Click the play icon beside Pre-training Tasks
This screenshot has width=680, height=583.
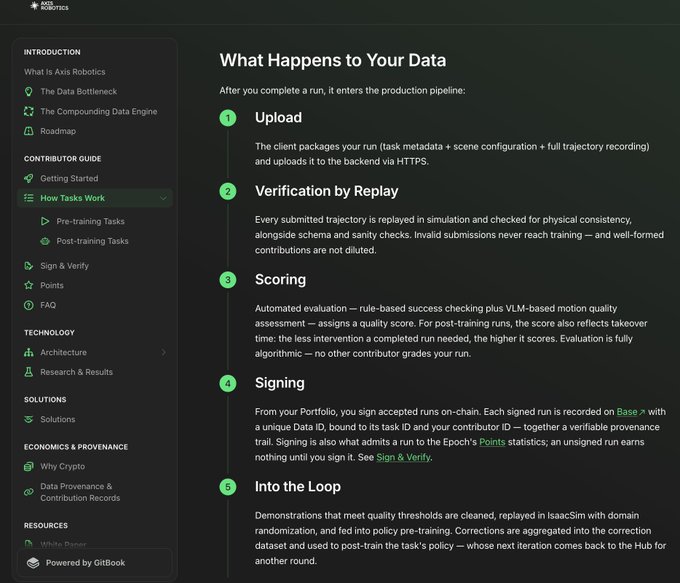(x=45, y=221)
